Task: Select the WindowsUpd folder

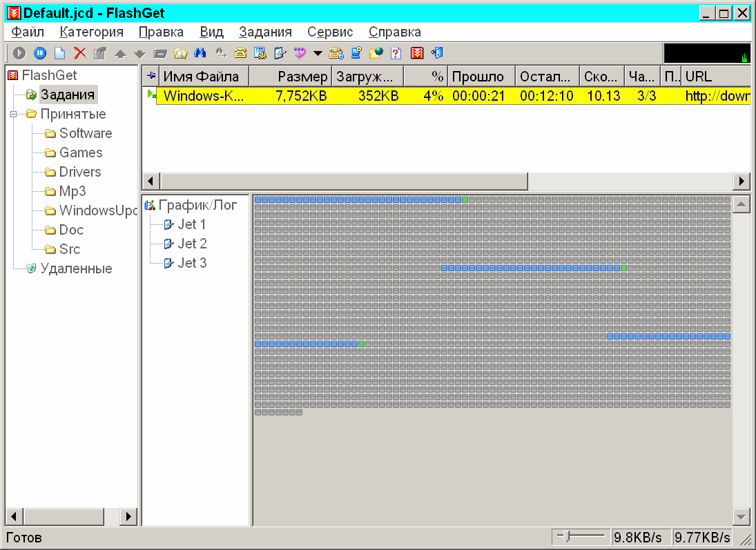Action: click(x=98, y=210)
